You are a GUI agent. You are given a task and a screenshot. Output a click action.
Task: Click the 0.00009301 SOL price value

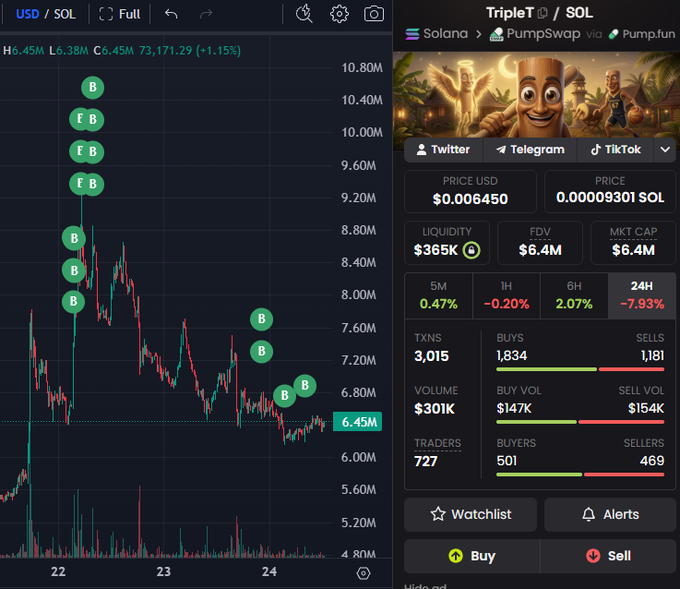610,198
